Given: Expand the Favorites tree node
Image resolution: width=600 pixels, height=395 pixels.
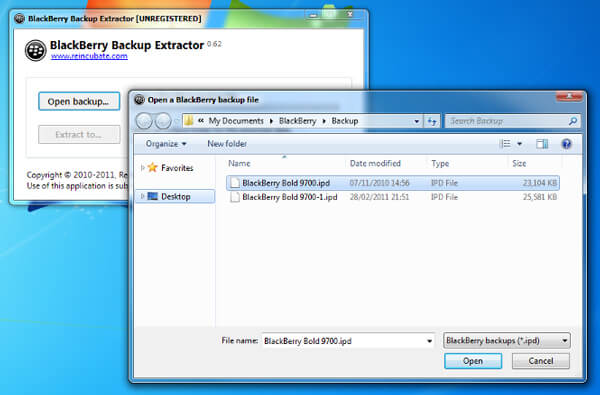Looking at the screenshot, I should coord(142,168).
